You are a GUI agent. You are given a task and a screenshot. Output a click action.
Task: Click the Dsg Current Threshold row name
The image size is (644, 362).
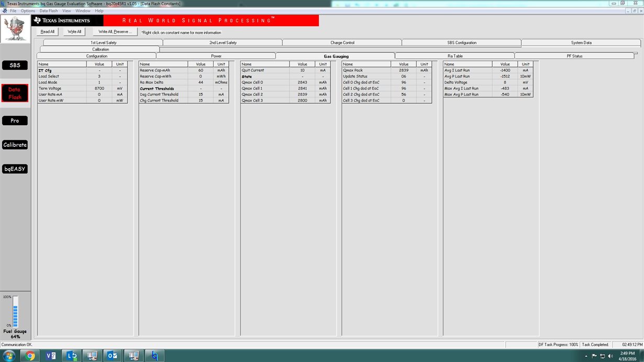point(159,94)
